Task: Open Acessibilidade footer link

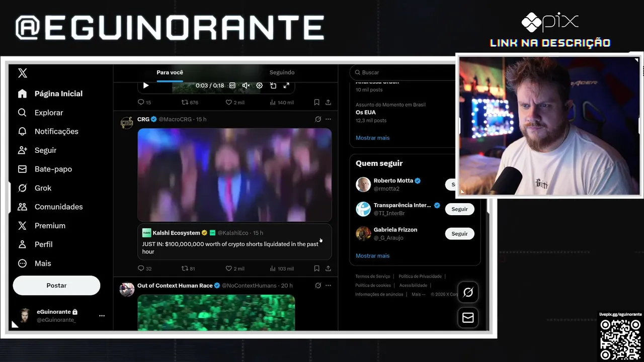Action: [x=413, y=286]
